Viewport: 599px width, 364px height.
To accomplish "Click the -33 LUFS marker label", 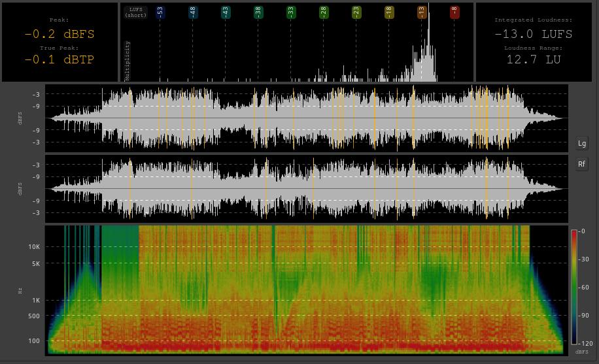I will click(291, 12).
